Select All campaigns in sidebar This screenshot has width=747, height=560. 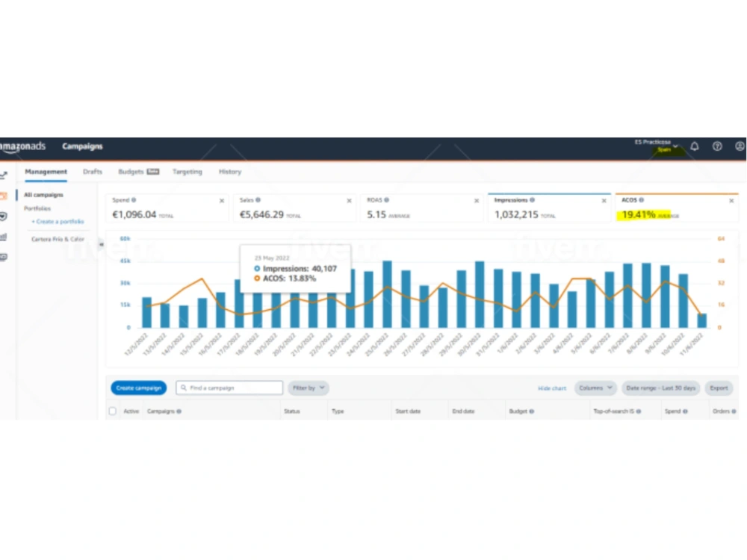(43, 195)
